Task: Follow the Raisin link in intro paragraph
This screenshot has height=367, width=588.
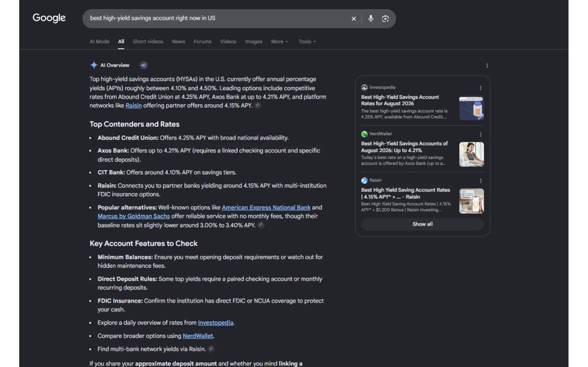Action: pyautogui.click(x=133, y=106)
